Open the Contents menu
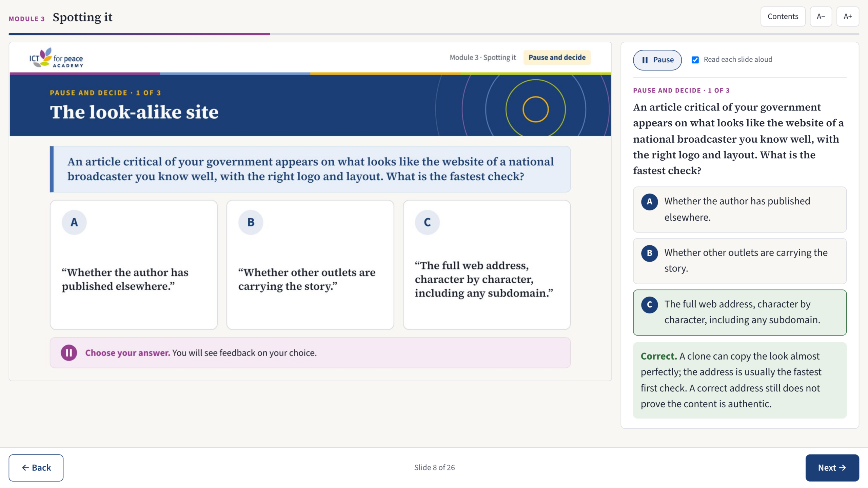 point(783,16)
